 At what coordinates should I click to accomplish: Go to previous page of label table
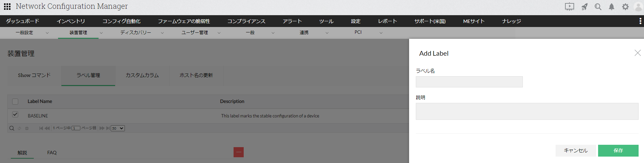tap(47, 128)
